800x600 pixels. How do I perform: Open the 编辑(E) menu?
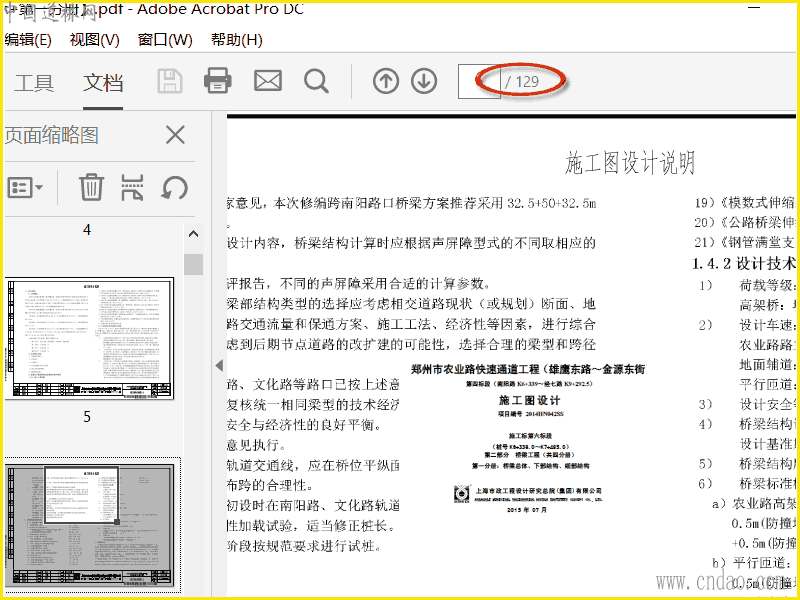[x=28, y=40]
